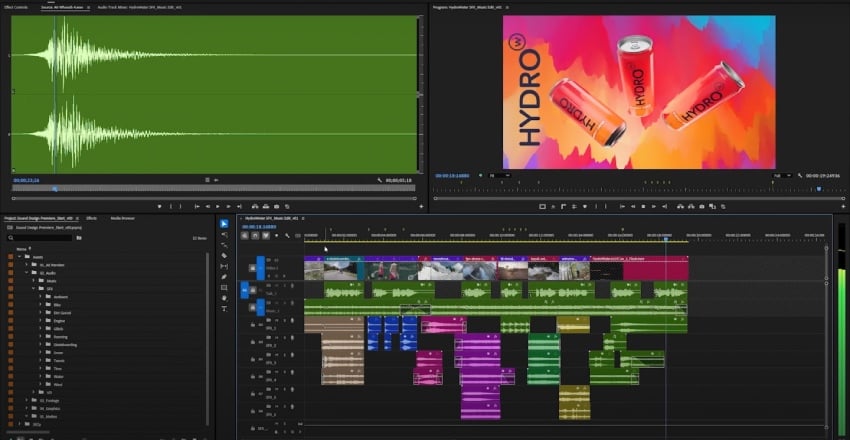Image resolution: width=850 pixels, height=440 pixels.
Task: Open timeline display settings wrench
Action: coord(287,236)
